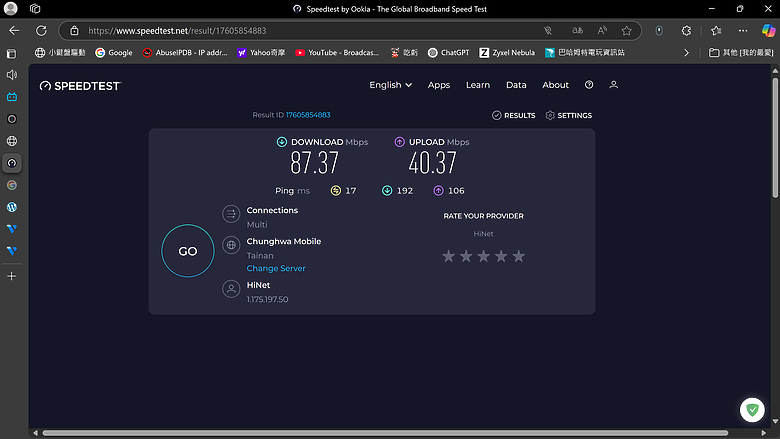Reload the Speedtest page
780x439 pixels.
pos(41,31)
